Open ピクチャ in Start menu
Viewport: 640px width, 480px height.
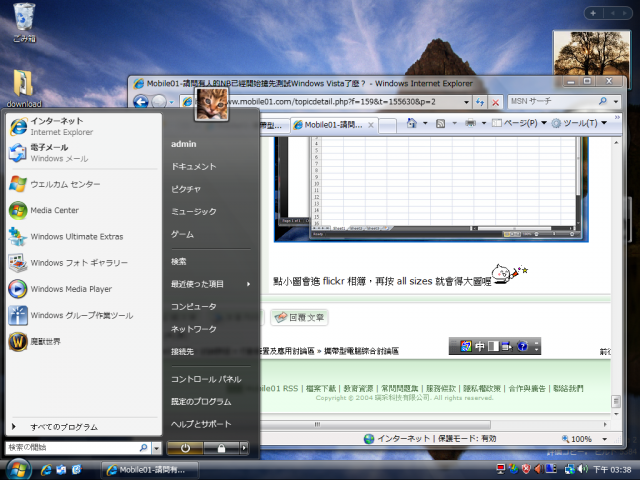[186, 189]
